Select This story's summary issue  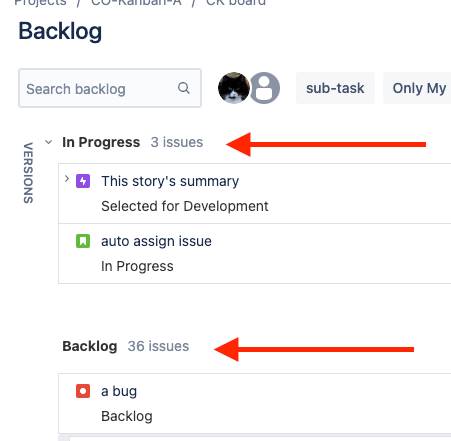(170, 181)
